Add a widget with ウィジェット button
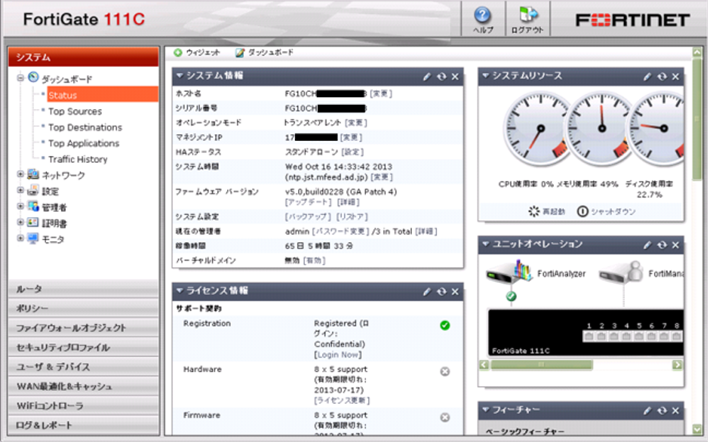This screenshot has width=708, height=442. [x=197, y=53]
